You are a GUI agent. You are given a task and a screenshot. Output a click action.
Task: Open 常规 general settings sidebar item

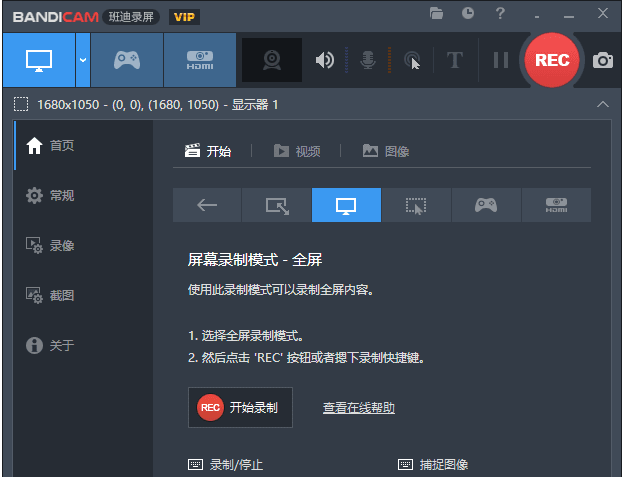coord(84,195)
